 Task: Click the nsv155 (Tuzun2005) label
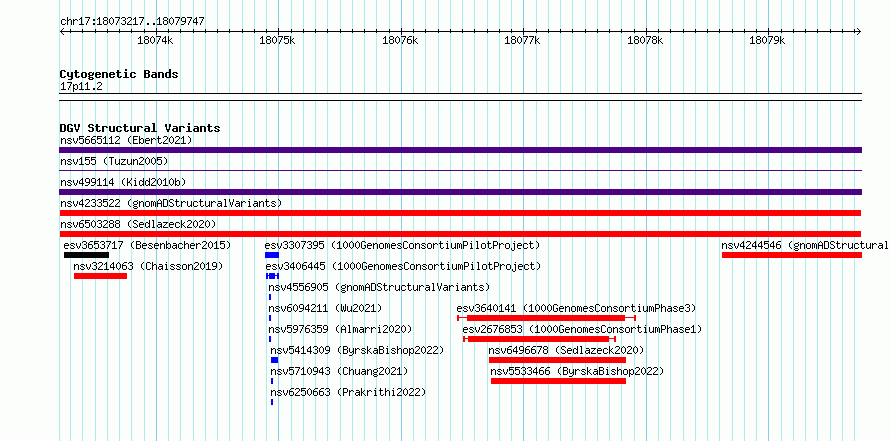114,161
